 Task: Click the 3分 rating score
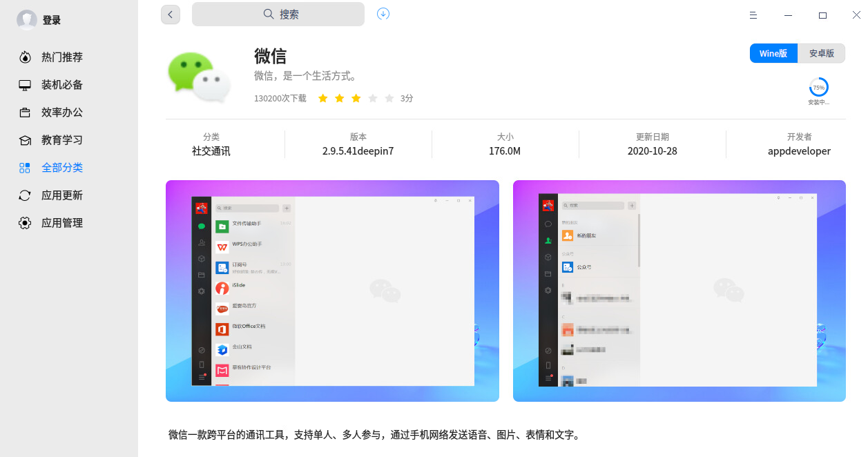407,99
